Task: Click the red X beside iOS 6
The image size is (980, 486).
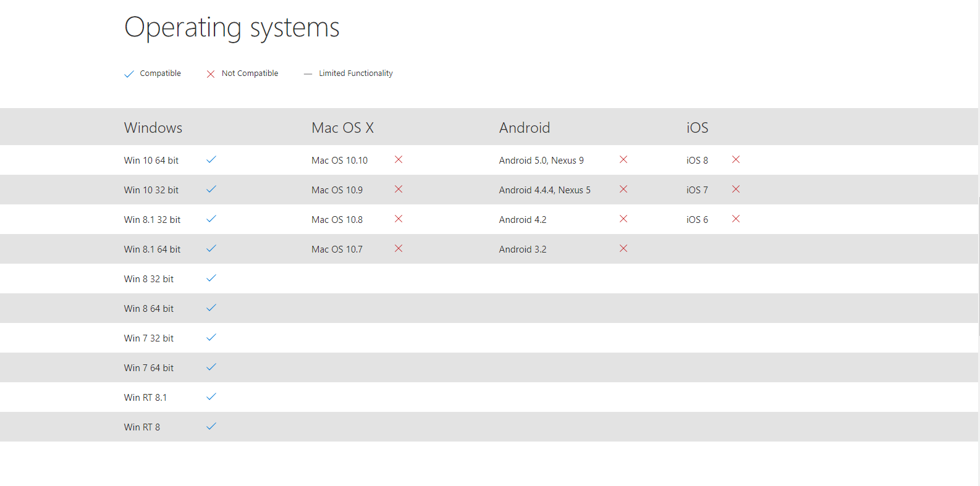Action: tap(736, 219)
